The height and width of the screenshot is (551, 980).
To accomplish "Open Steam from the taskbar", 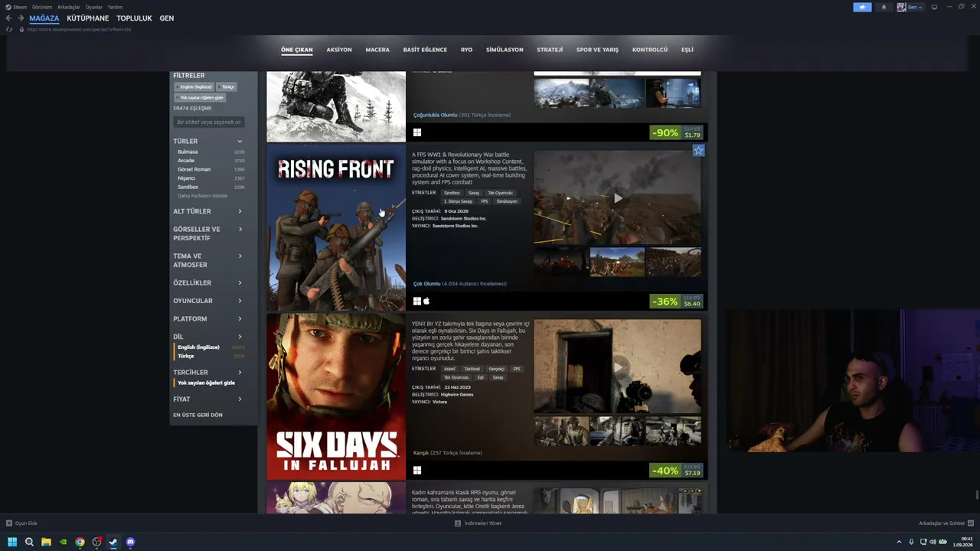I will (x=113, y=542).
